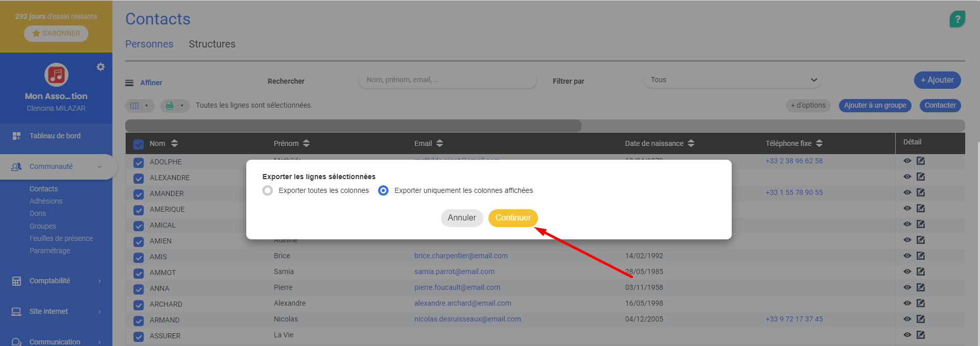Open Adhésions in the sidebar
980x346 pixels.
tap(46, 201)
